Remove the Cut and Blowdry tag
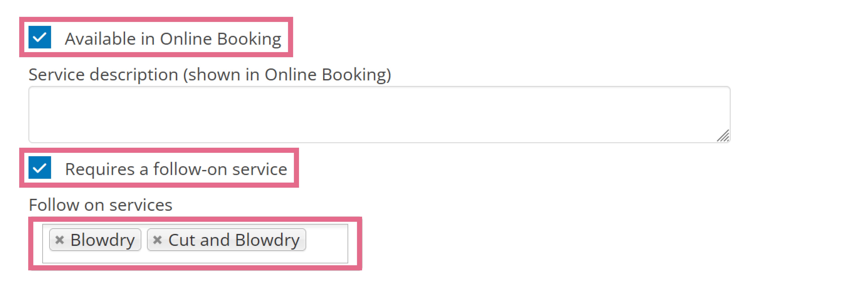868x297 pixels. pos(157,240)
